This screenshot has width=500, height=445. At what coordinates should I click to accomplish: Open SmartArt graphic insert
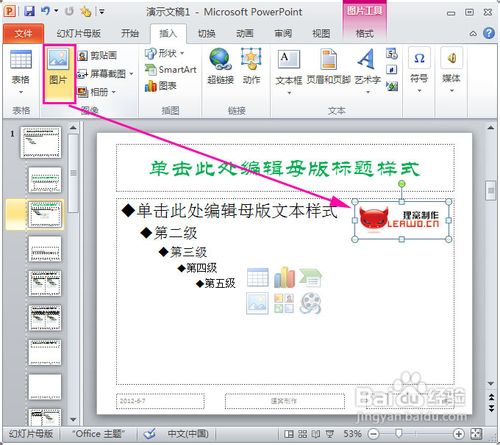click(170, 70)
